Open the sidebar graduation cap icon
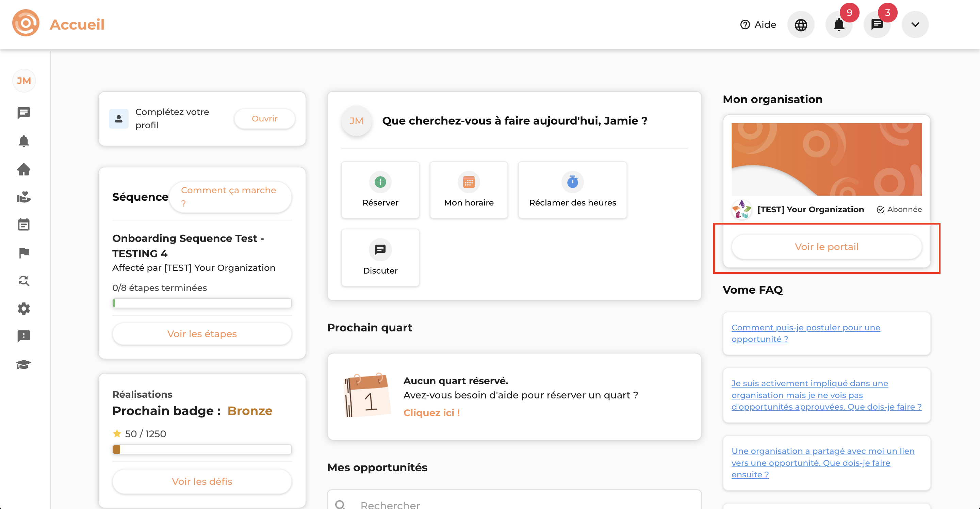980x509 pixels. click(23, 364)
